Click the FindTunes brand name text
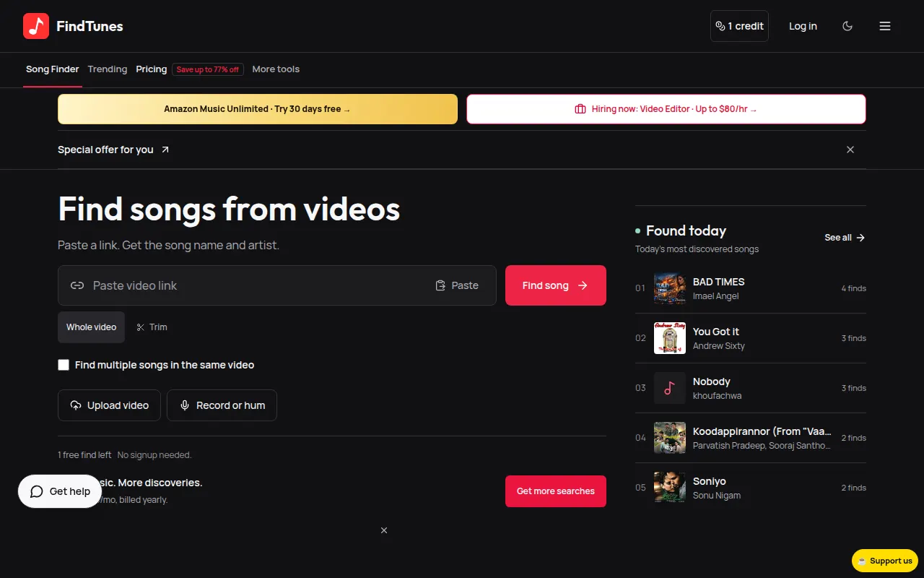This screenshot has height=578, width=924. coord(90,26)
